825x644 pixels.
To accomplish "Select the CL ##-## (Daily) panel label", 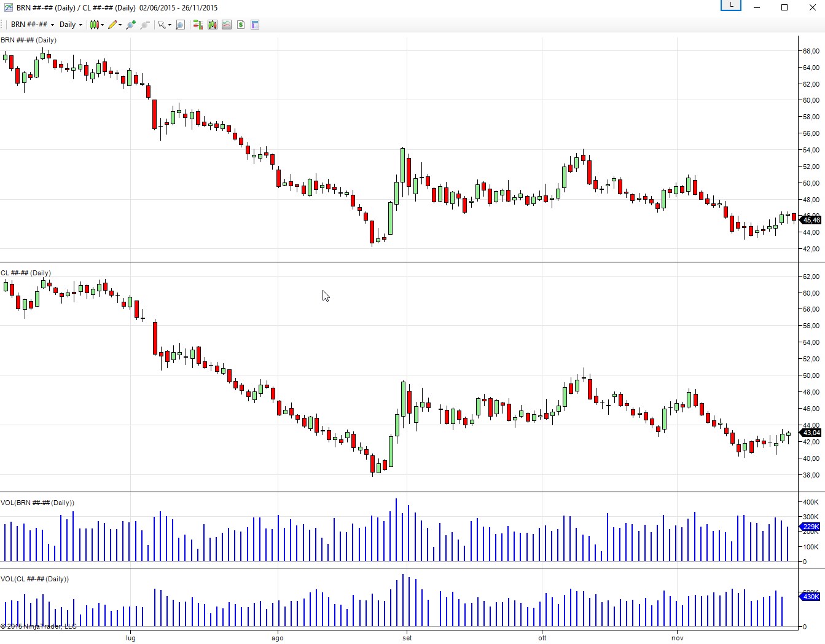I will pyautogui.click(x=26, y=273).
